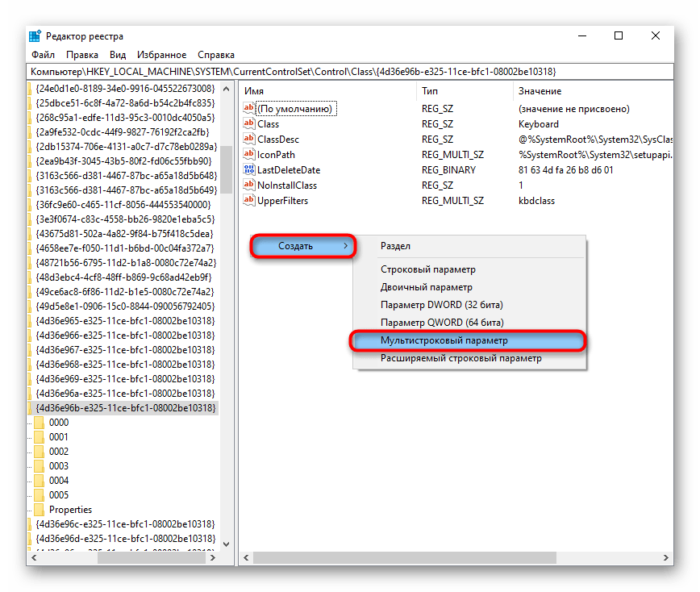Select key {4d36e96b-e325-11ce-bfc1-08002be10318} in tree
The height and width of the screenshot is (592, 700).
125,408
